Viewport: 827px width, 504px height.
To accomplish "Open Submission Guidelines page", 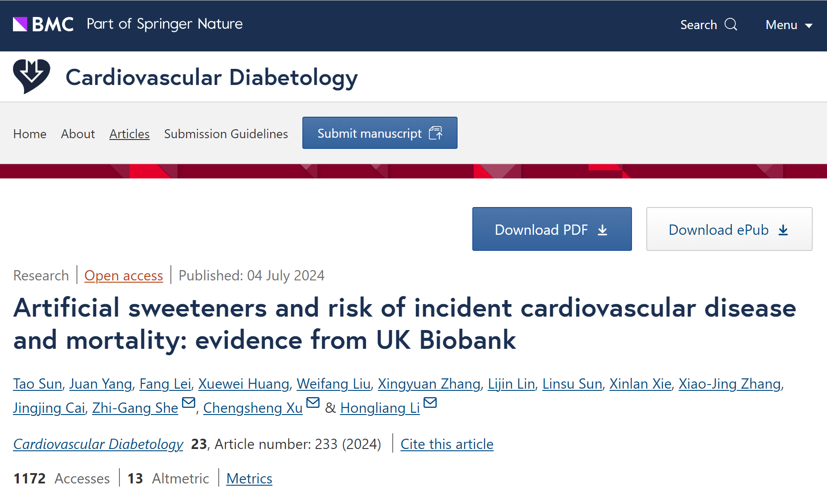I will tap(226, 134).
